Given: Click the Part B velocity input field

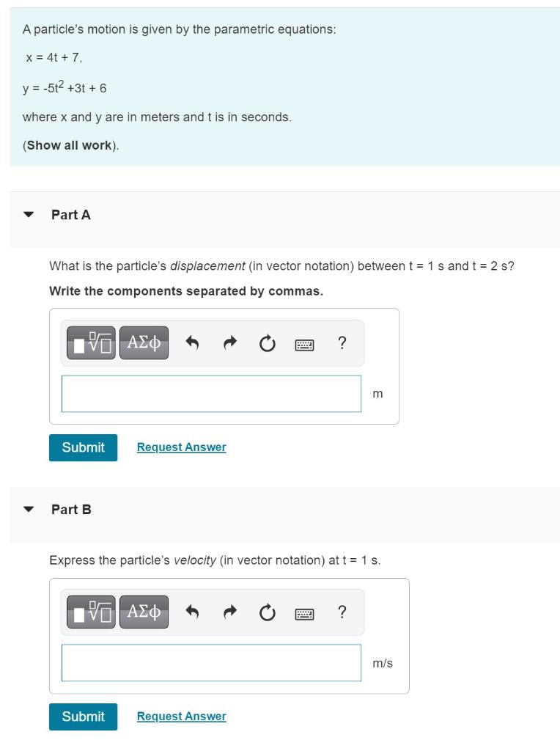Looking at the screenshot, I should click(211, 663).
